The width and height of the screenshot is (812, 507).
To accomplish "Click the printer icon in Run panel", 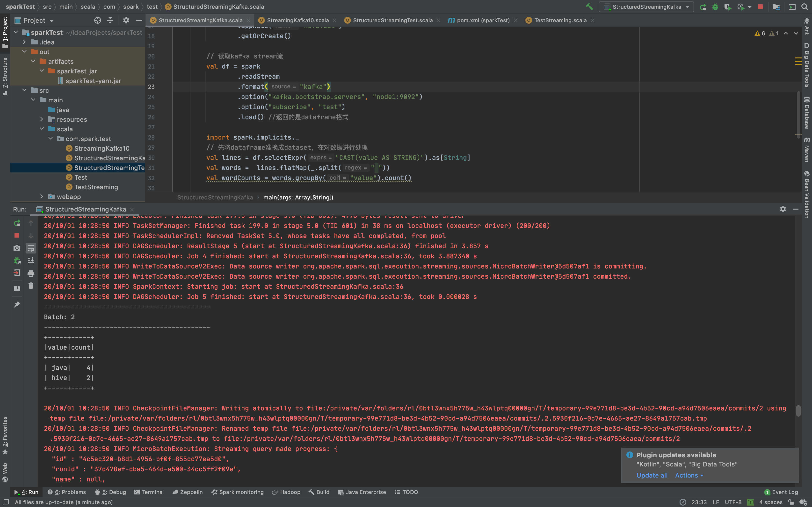I will 31,273.
